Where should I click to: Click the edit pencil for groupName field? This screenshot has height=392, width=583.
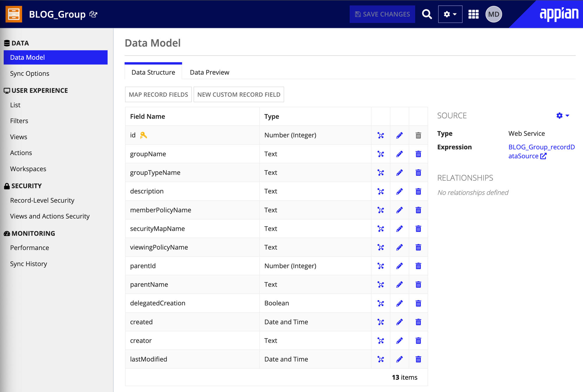point(399,154)
